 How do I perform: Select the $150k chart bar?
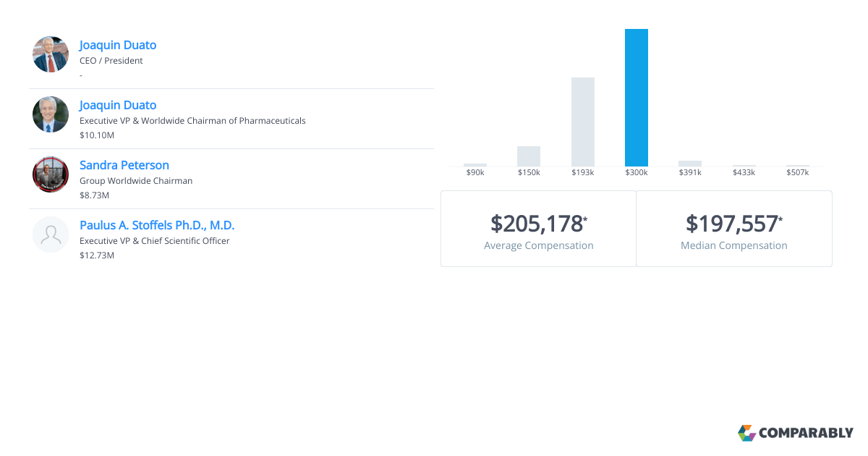[529, 156]
